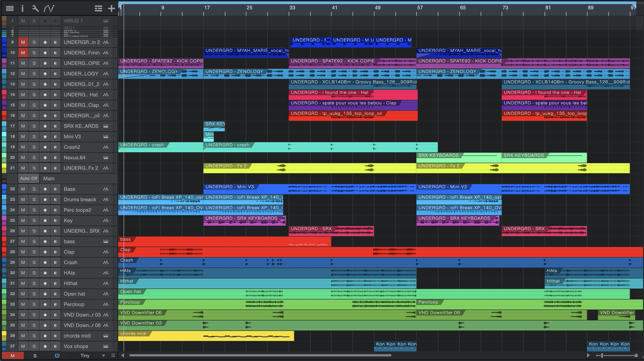Expand automation lane of Vox chops track

tap(4, 349)
